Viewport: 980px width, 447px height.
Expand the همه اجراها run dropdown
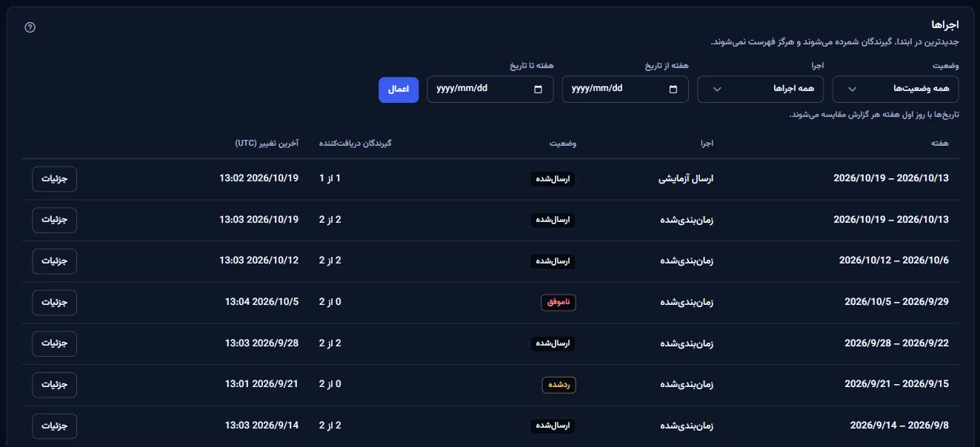click(761, 89)
